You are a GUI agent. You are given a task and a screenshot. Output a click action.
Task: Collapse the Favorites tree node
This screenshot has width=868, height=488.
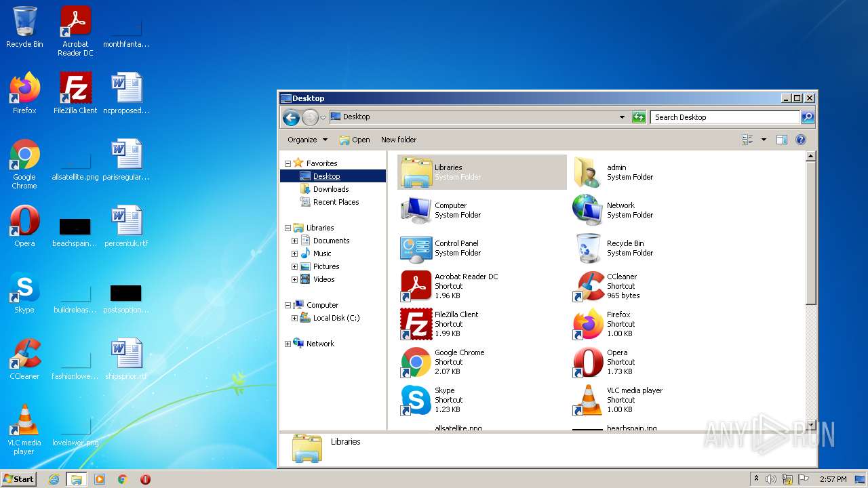tap(288, 163)
